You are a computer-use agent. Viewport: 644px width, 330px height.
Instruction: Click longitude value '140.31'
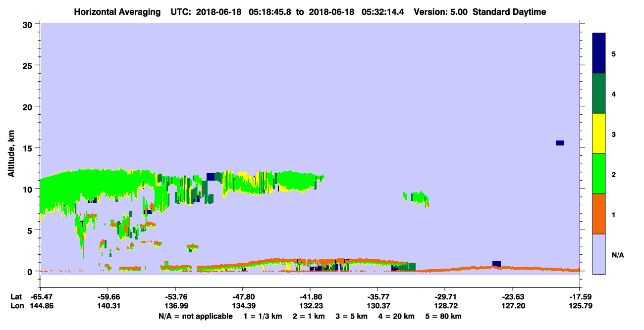(x=108, y=306)
